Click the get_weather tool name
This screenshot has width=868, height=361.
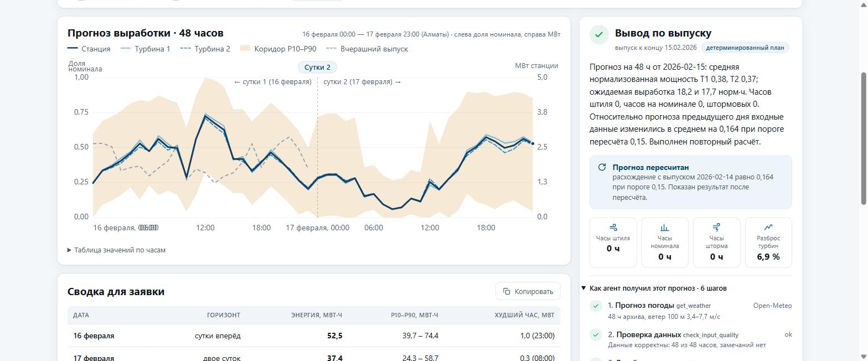click(x=694, y=306)
